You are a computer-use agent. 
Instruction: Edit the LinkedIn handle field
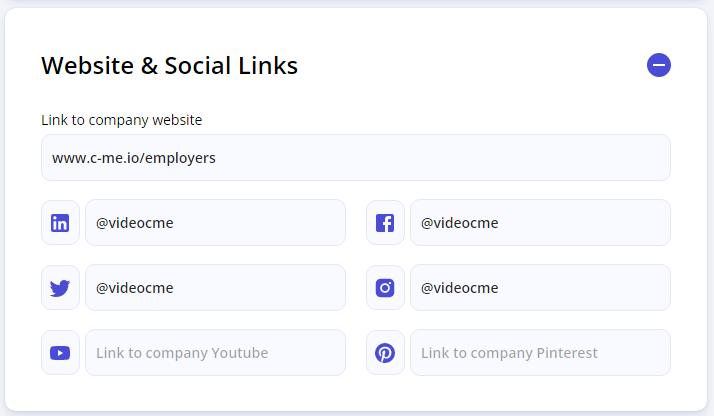215,223
